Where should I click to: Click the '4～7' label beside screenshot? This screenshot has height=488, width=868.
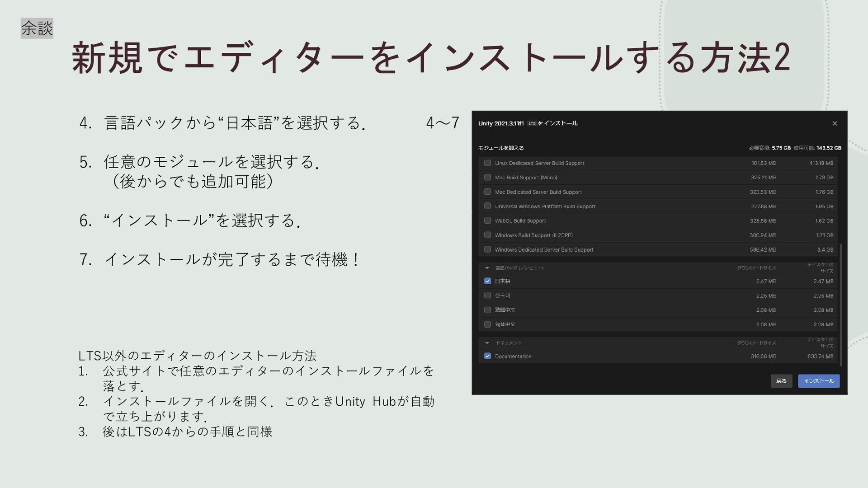(443, 123)
